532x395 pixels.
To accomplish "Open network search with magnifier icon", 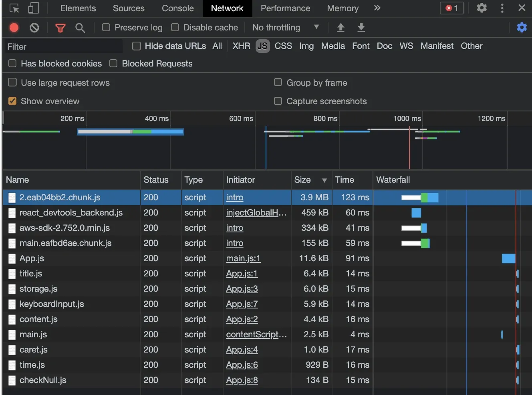I will 80,28.
